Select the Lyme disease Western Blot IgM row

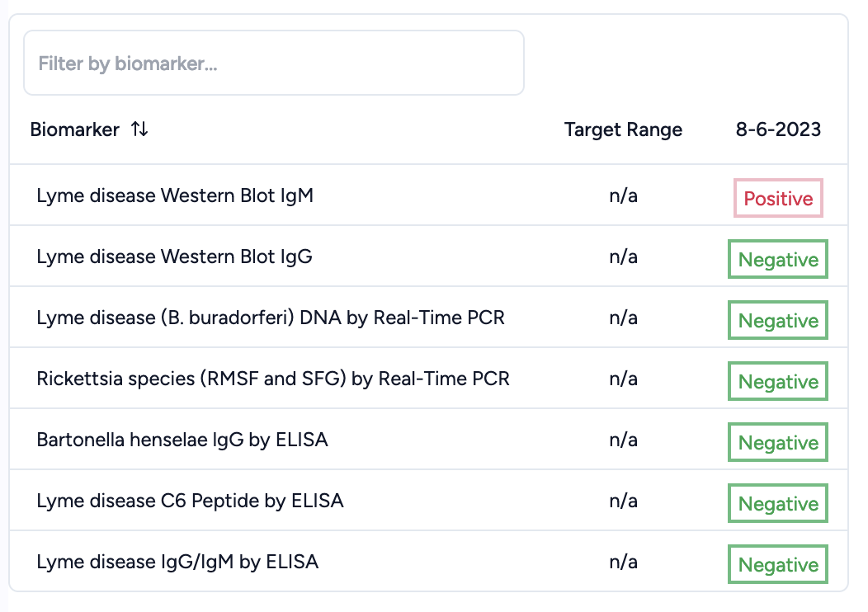[x=175, y=195]
